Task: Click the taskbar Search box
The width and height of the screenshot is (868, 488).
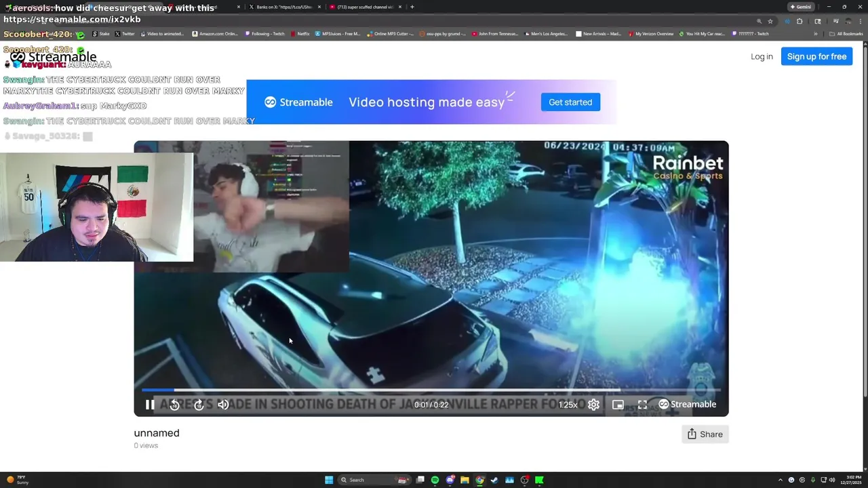Action: point(374,480)
